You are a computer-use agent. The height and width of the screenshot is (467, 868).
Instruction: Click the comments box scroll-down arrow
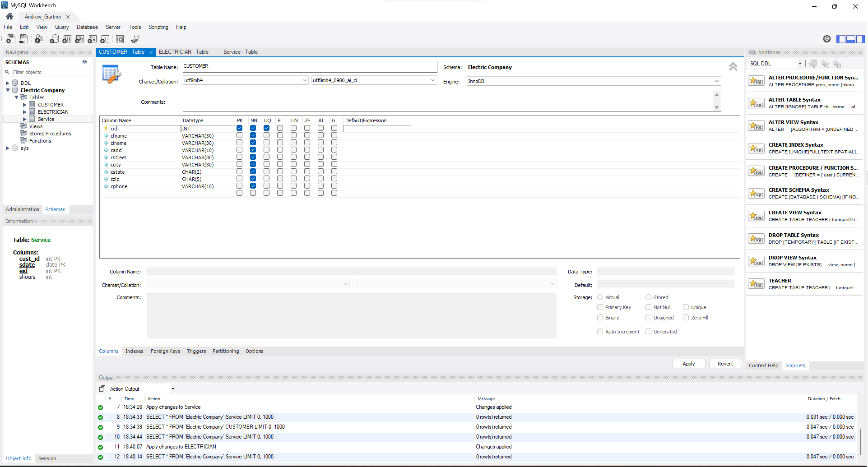(x=717, y=107)
